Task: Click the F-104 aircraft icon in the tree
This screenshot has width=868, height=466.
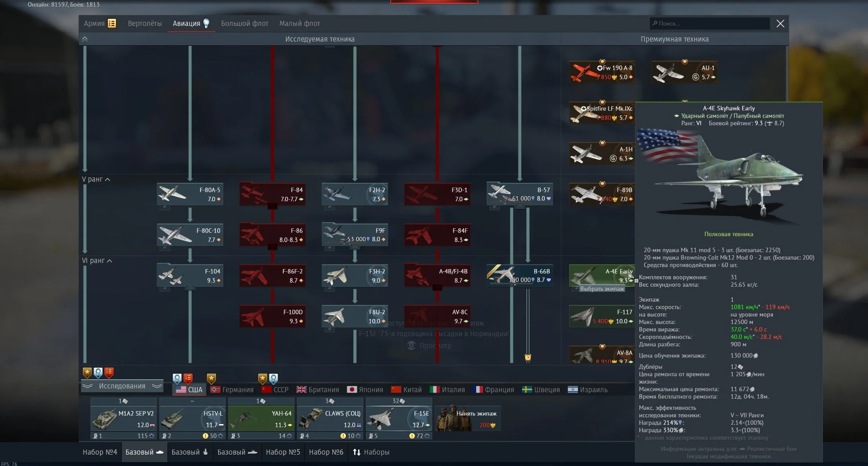Action: pyautogui.click(x=171, y=275)
